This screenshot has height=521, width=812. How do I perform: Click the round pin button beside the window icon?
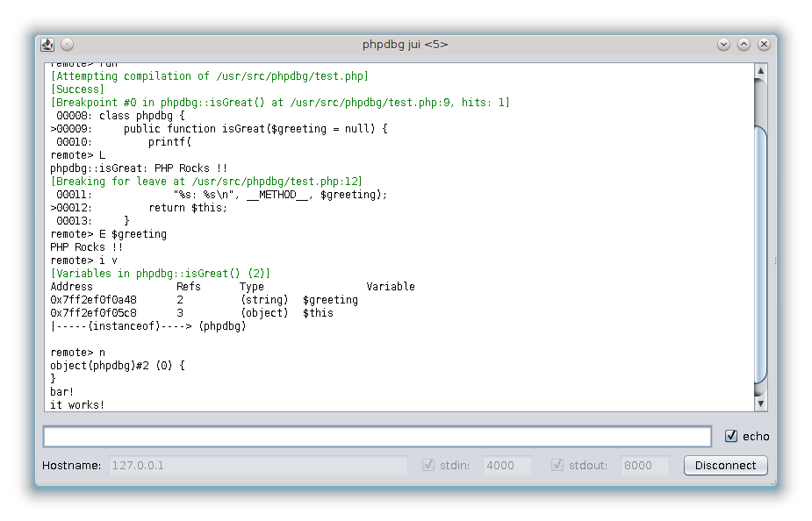pyautogui.click(x=67, y=45)
